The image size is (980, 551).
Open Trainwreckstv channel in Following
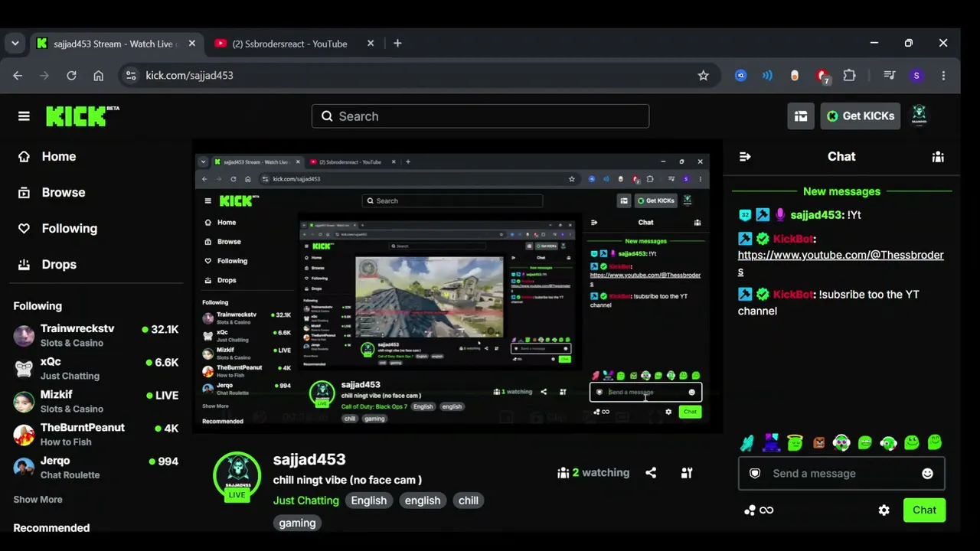tap(96, 335)
